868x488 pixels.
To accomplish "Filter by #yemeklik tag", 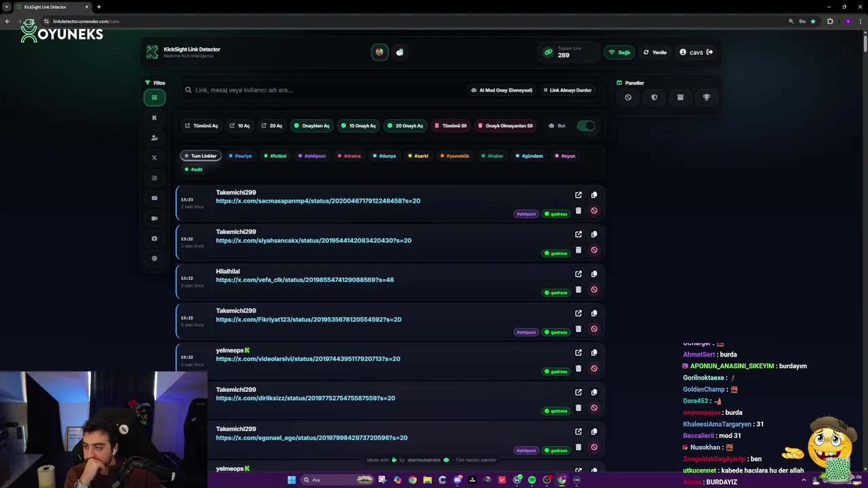I will coord(455,156).
